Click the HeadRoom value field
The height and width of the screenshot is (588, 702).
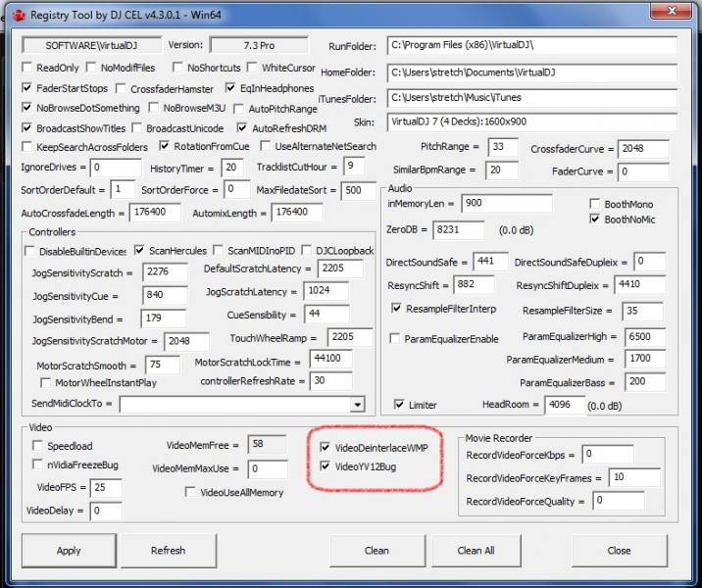tap(565, 405)
